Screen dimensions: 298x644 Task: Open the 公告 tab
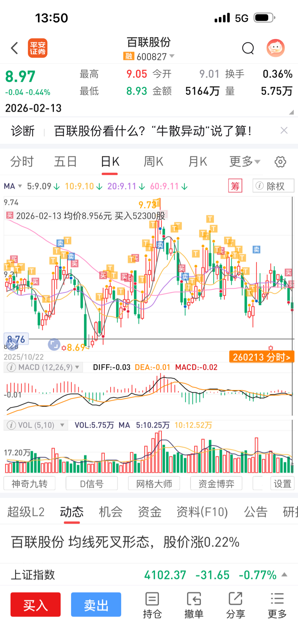(256, 512)
